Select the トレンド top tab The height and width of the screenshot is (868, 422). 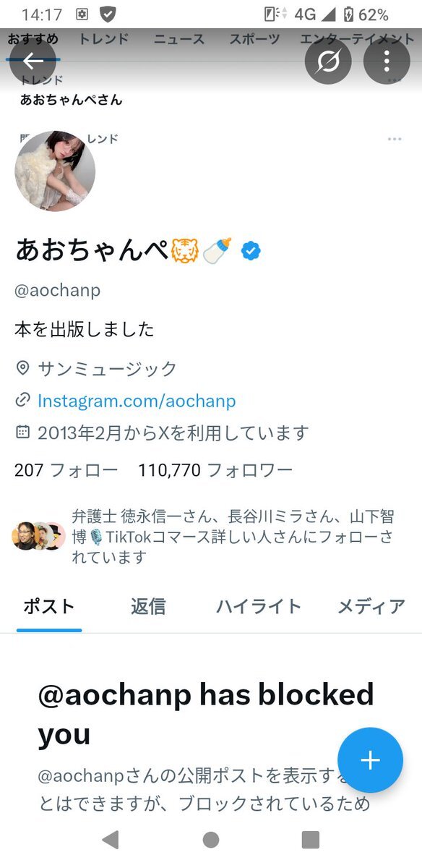tap(105, 38)
